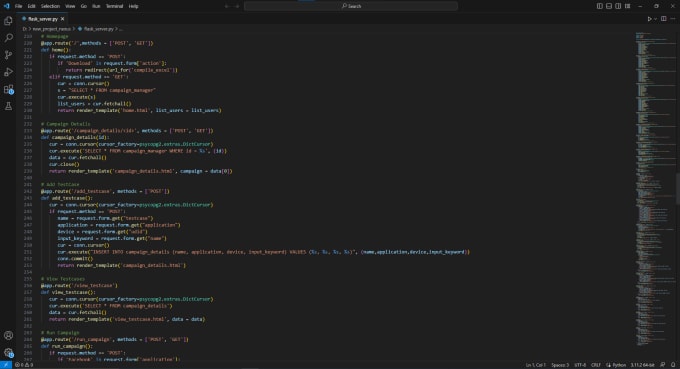Open the View menu
680x369 pixels.
[x=70, y=6]
